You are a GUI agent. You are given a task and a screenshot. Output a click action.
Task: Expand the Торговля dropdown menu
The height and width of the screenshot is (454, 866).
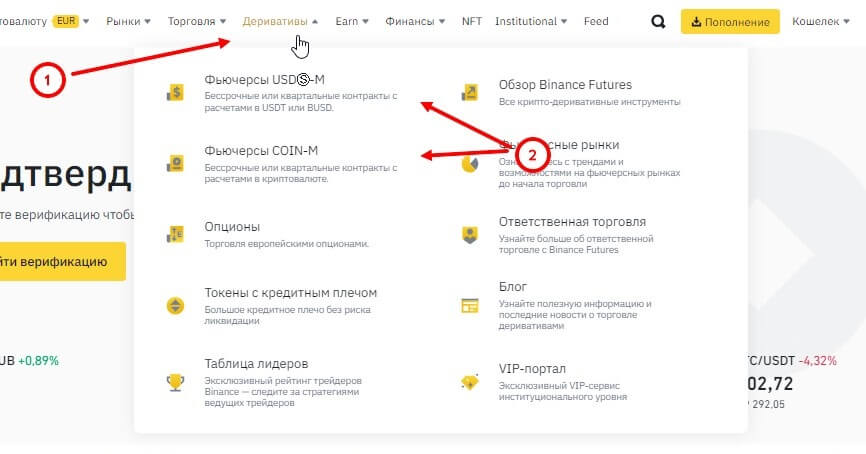coord(196,21)
